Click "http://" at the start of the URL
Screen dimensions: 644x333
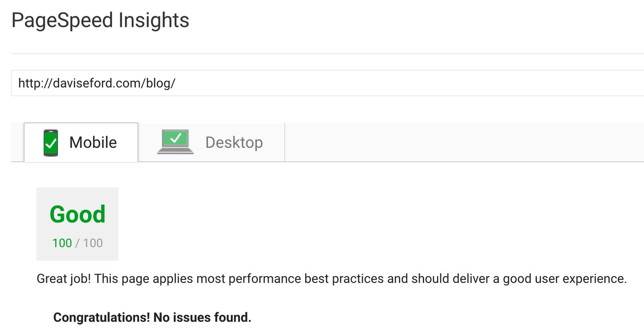point(35,83)
